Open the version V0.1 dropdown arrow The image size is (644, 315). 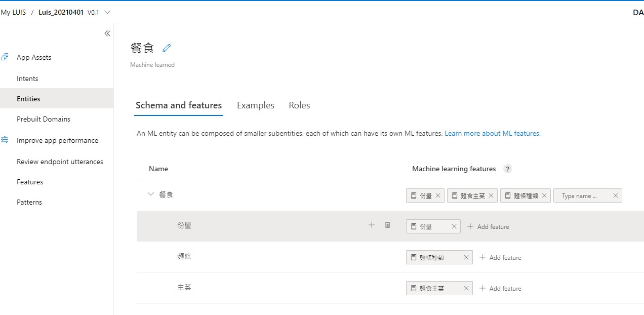tap(107, 12)
